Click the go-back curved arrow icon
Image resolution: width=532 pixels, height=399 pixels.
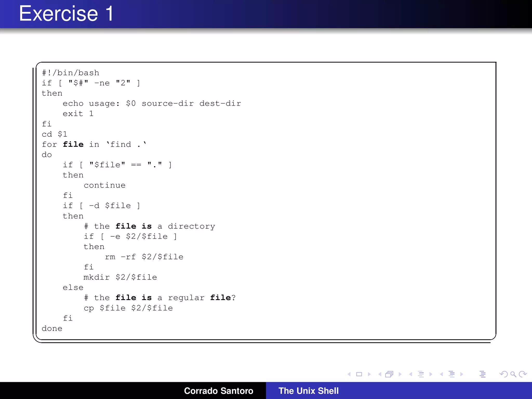coord(503,374)
